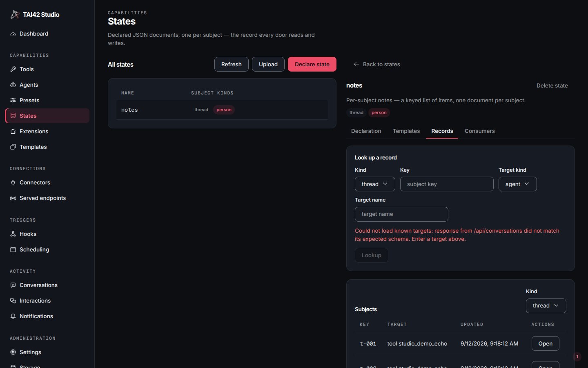This screenshot has height=368, width=588.
Task: Open the Hooks page from the sidebar
Action: tap(47, 234)
